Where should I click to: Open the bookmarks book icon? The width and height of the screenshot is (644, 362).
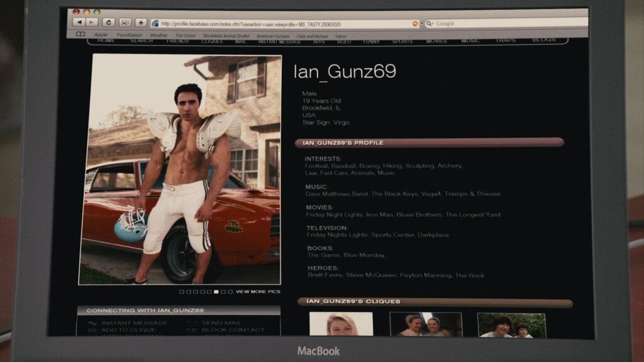point(80,35)
